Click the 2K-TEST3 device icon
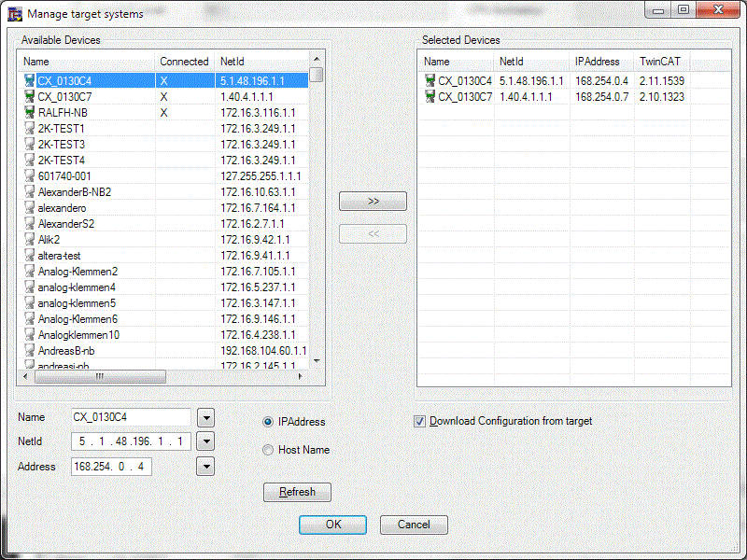The height and width of the screenshot is (560, 747). 30,144
